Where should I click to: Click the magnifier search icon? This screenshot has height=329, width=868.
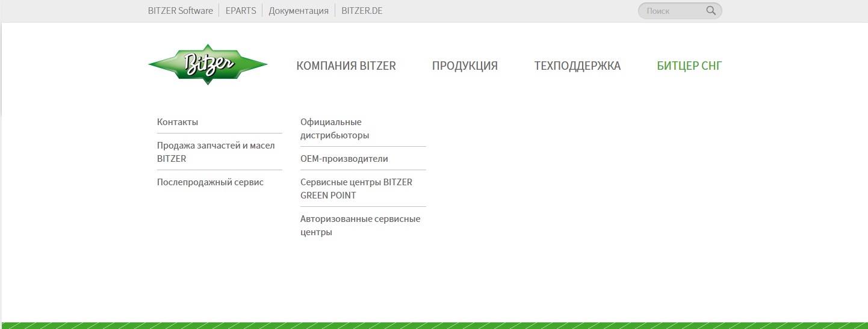pos(711,11)
